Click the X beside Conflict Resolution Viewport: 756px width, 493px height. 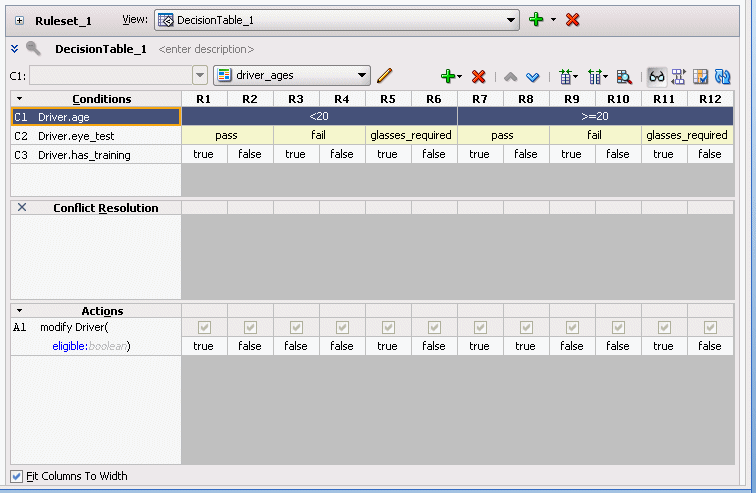click(22, 207)
